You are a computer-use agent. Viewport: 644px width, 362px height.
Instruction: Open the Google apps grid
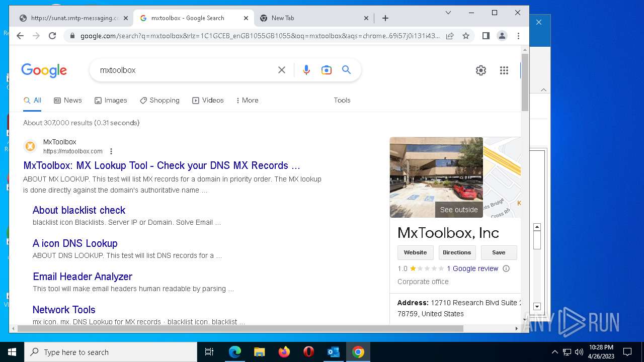click(504, 70)
